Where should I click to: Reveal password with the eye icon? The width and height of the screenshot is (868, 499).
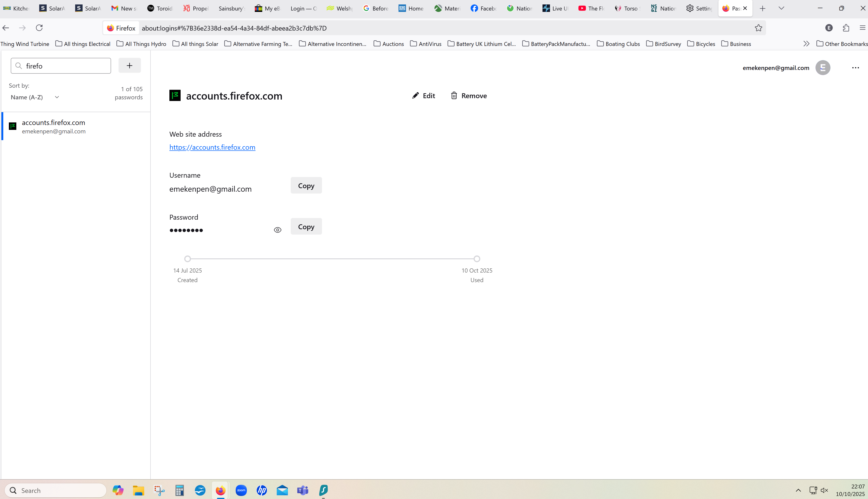click(x=277, y=230)
